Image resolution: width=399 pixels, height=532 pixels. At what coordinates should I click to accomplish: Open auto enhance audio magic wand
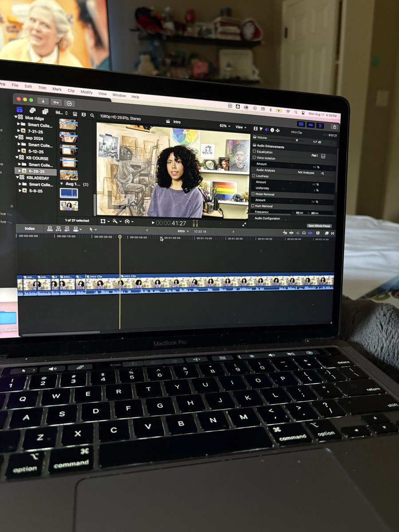click(322, 172)
